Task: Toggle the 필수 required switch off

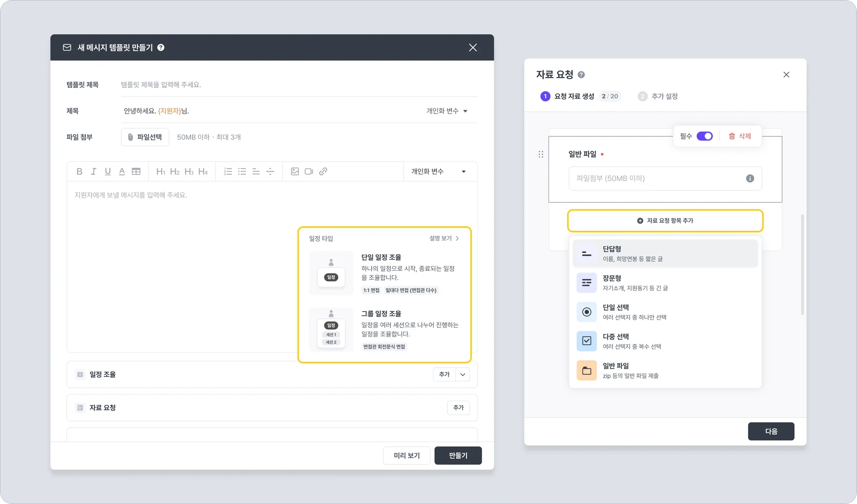Action: point(704,136)
